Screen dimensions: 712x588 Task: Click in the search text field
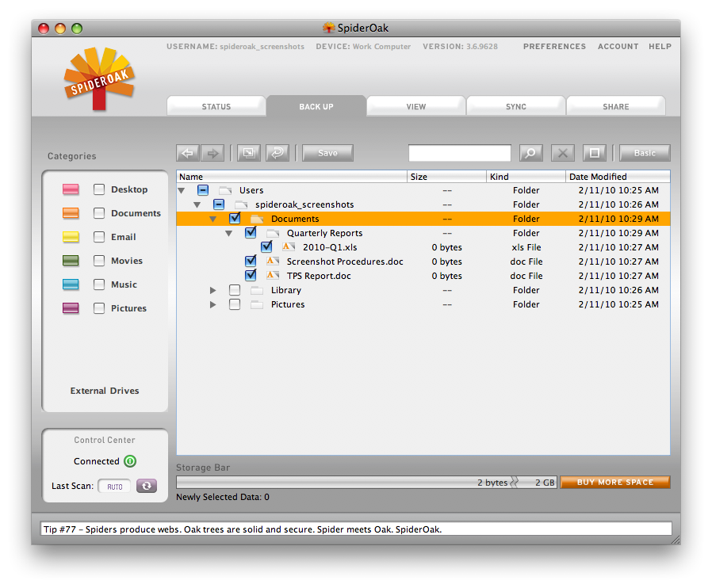459,153
